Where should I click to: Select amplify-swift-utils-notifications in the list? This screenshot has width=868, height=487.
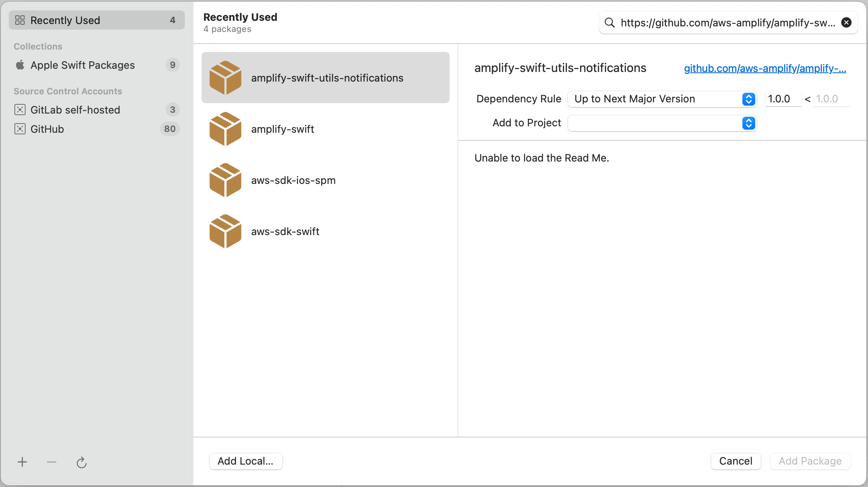[x=327, y=78]
